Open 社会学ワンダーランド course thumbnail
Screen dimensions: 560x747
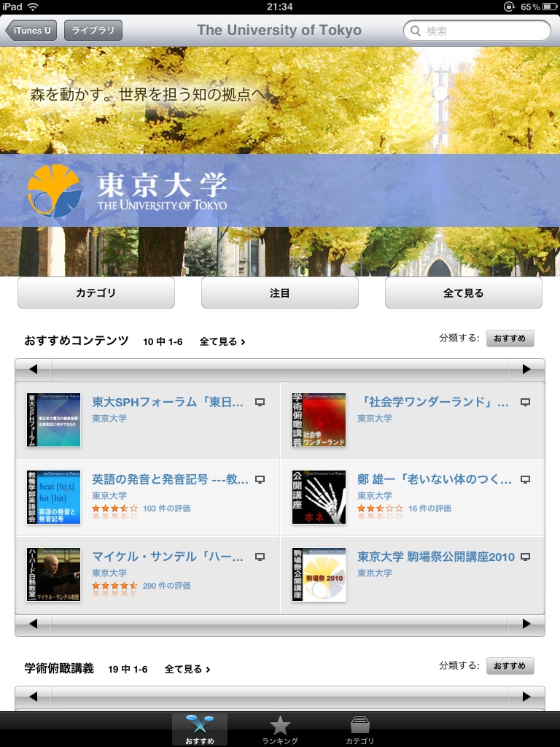coord(319,419)
